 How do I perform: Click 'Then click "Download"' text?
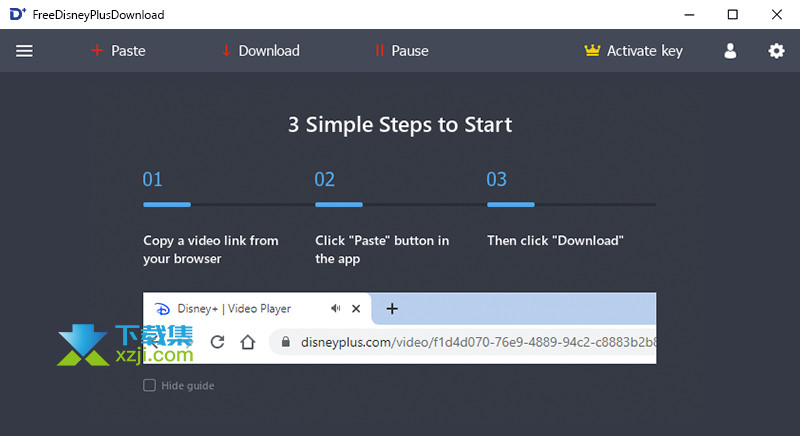tap(555, 241)
